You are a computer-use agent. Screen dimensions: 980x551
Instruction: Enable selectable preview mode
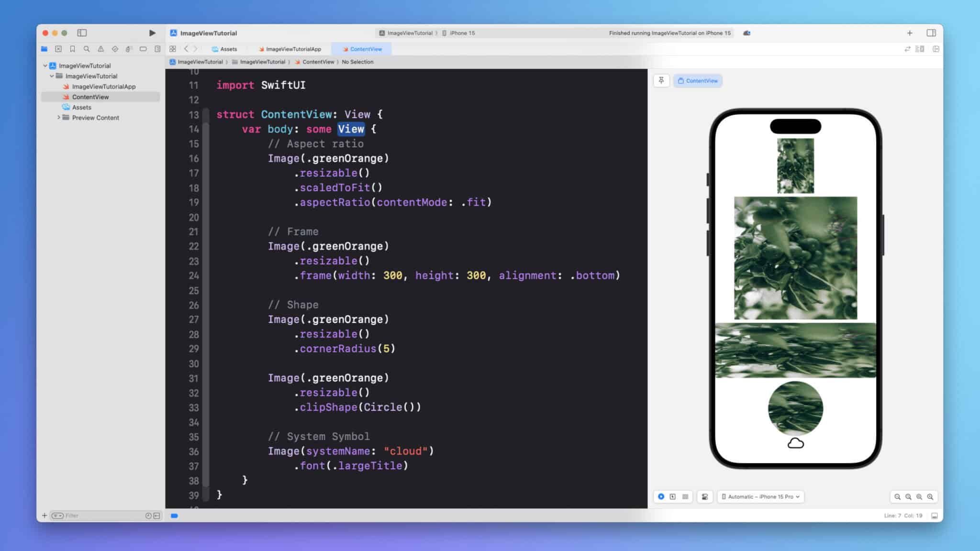tap(672, 497)
